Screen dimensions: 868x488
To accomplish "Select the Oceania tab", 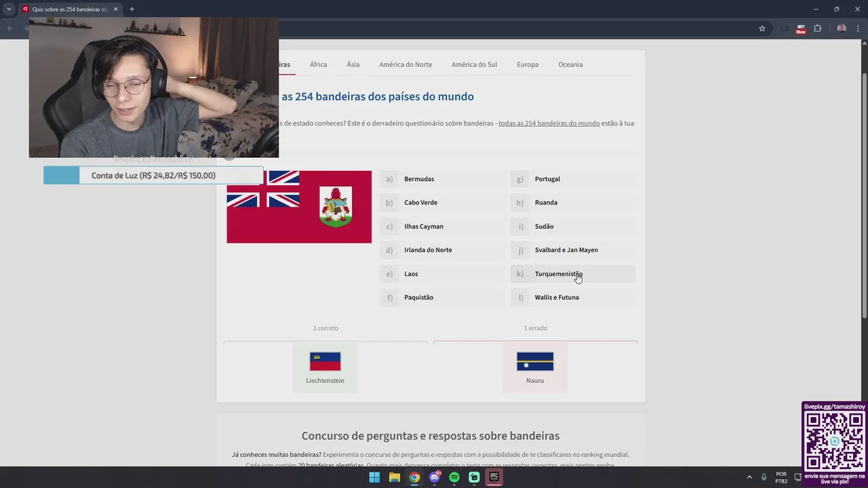I will click(570, 64).
